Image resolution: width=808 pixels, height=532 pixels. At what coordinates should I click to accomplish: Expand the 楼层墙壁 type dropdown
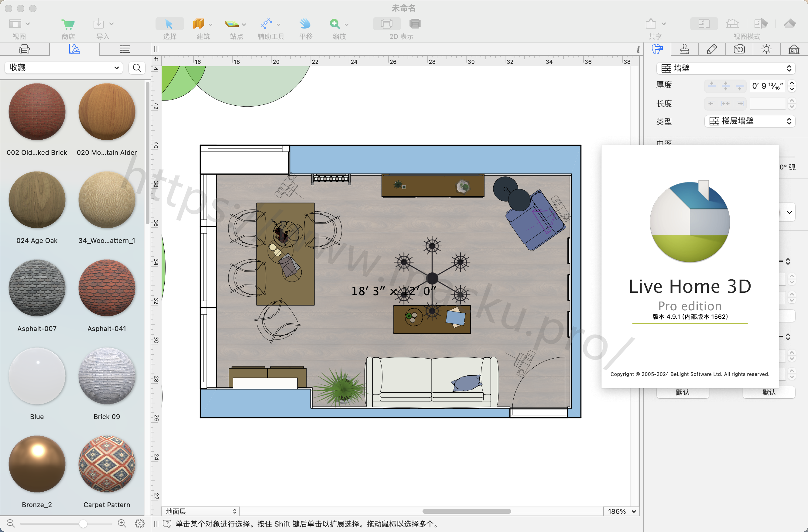[750, 121]
